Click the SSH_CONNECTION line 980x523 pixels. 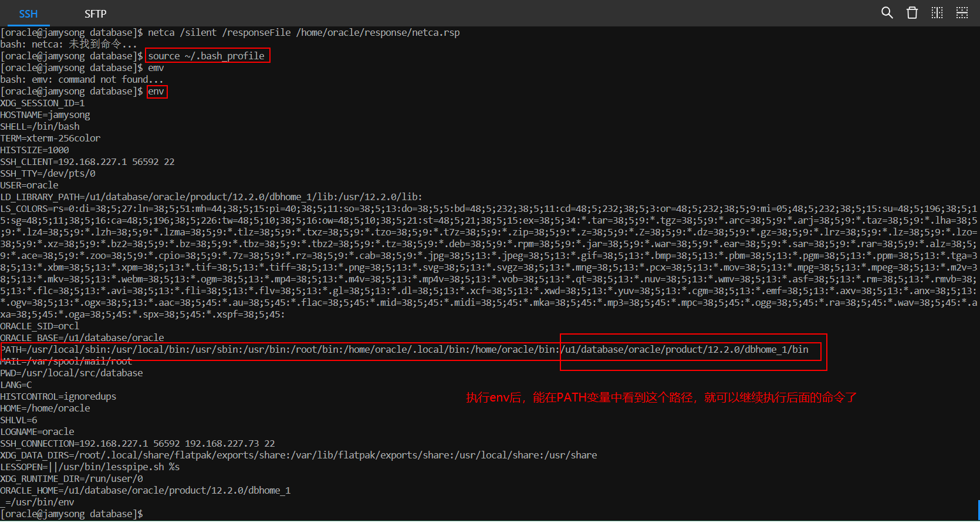[x=137, y=444]
